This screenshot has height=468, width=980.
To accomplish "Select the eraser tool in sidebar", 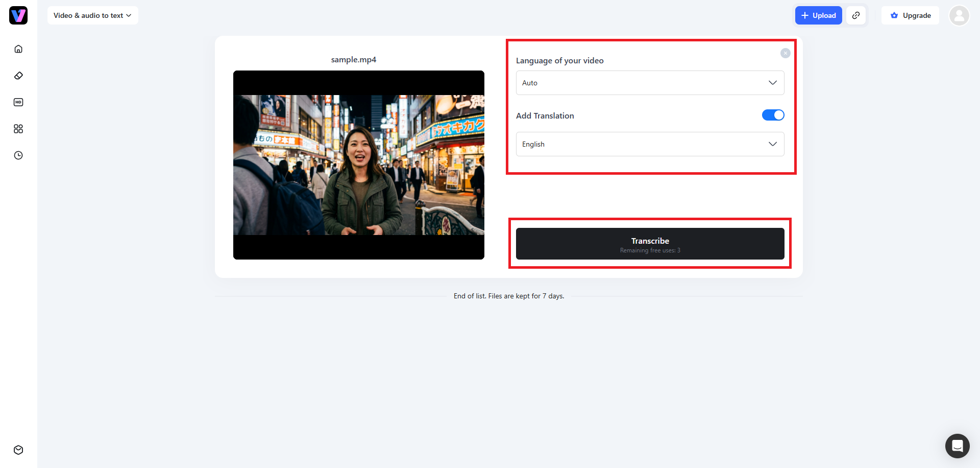I will pos(18,76).
